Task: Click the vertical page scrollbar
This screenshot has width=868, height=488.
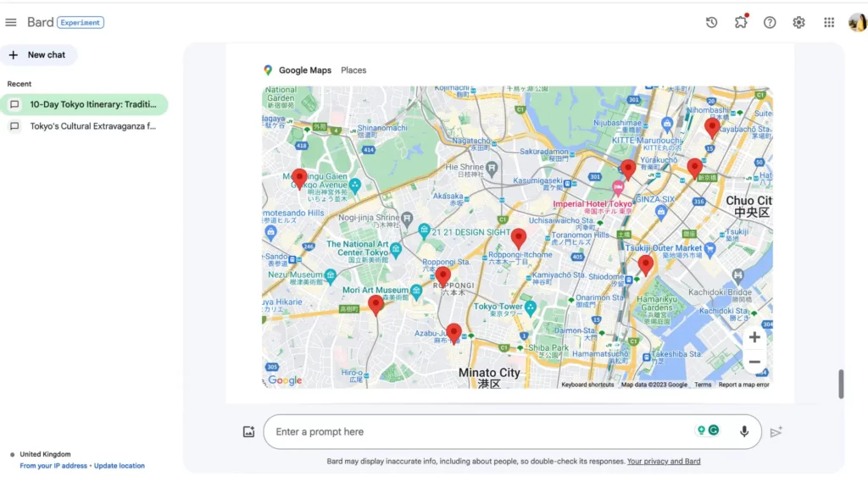Action: [841, 384]
